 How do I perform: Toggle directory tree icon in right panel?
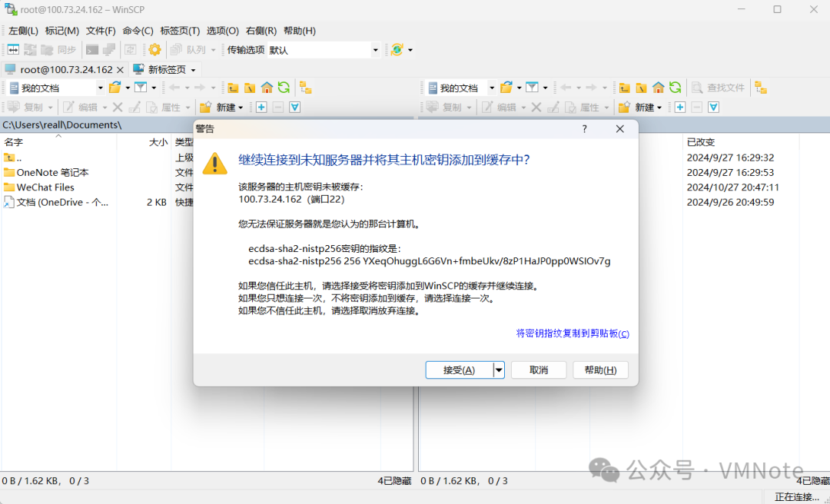pyautogui.click(x=761, y=88)
